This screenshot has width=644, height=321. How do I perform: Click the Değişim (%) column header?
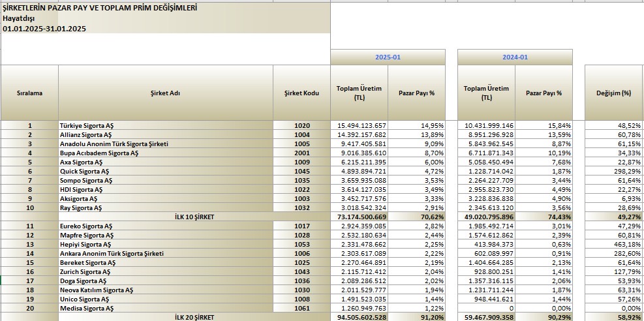[613, 93]
